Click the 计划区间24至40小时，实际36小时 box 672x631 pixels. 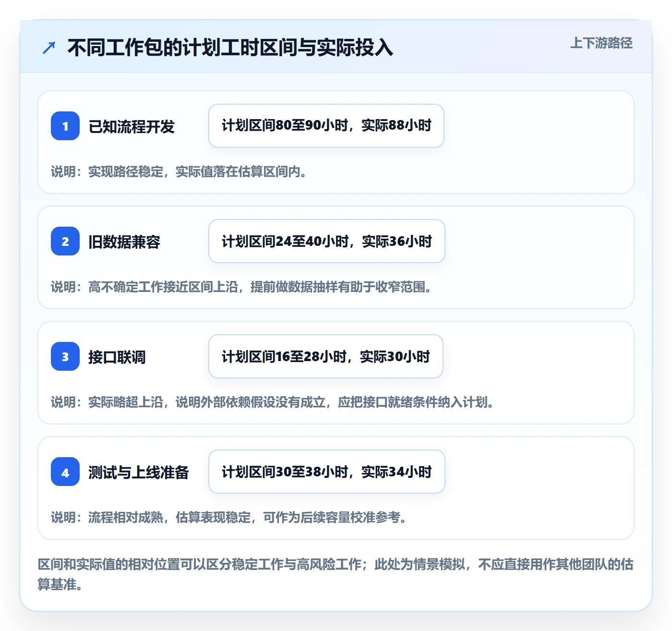[327, 241]
